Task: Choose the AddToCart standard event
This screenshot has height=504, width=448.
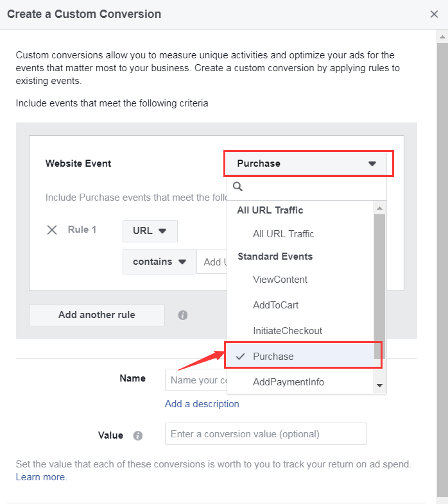Action: point(275,305)
